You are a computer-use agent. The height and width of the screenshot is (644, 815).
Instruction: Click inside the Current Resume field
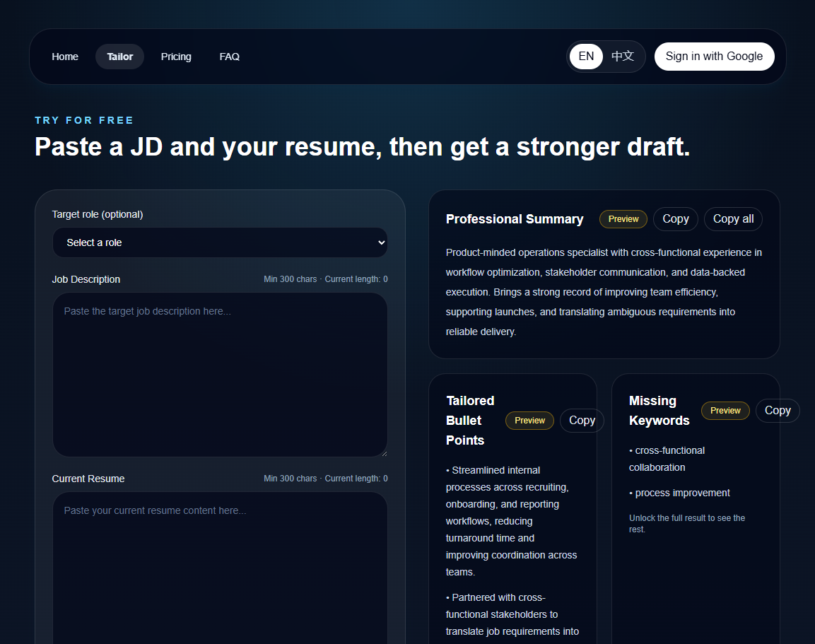(x=220, y=566)
